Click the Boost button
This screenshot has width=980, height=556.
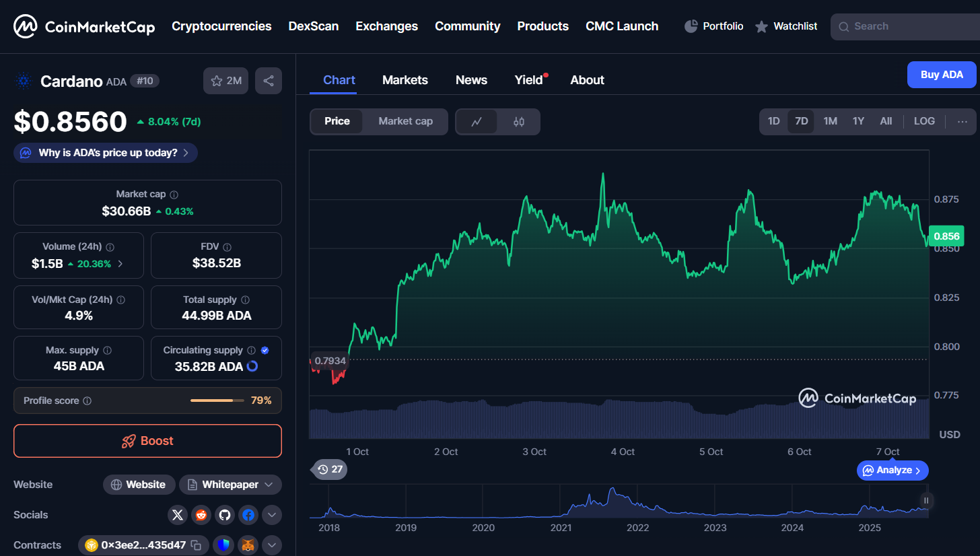147,441
